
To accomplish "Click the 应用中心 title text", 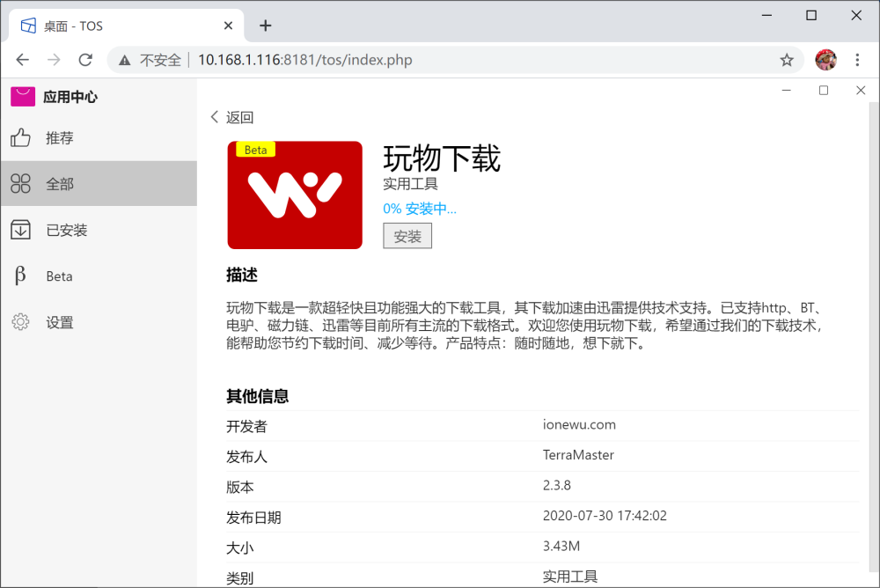I will pos(70,97).
